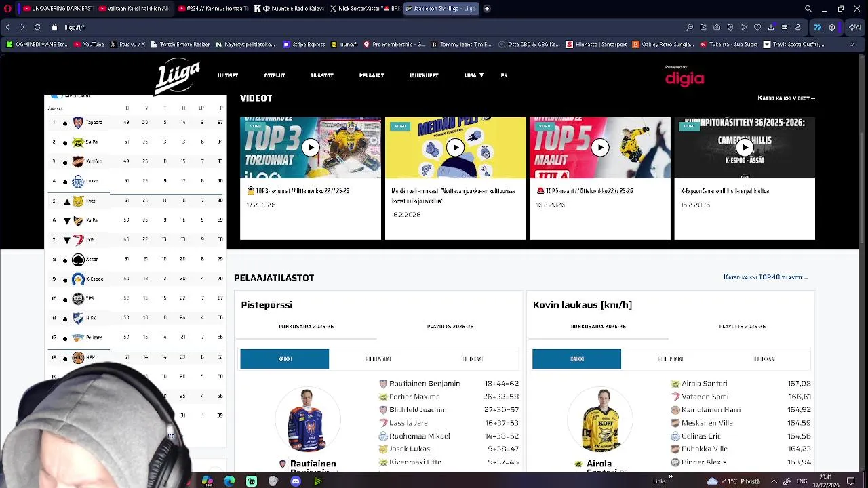Select Playoffs 2025-26 under Pistepörssi
This screenshot has width=868, height=488.
tap(450, 327)
